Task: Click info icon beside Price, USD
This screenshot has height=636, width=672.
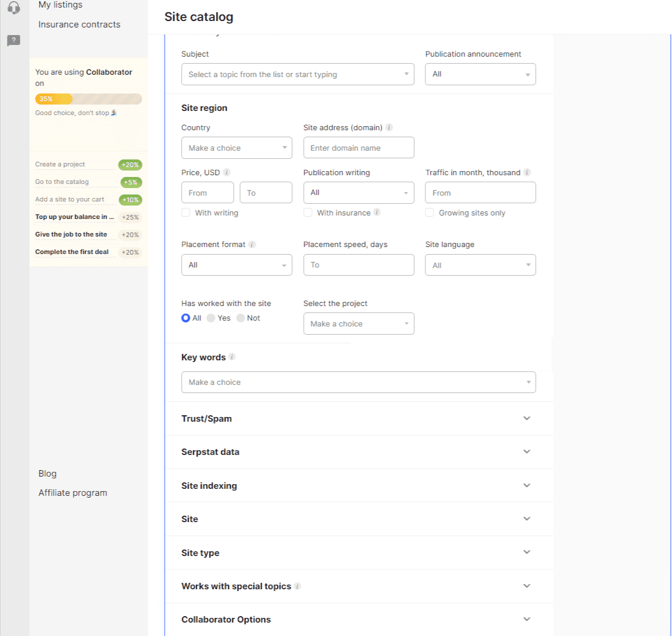Action: [x=227, y=172]
